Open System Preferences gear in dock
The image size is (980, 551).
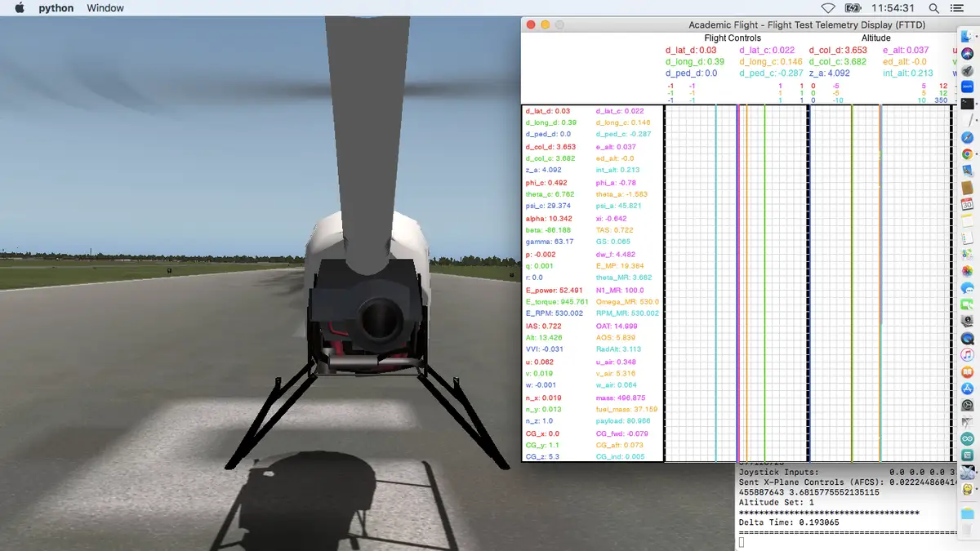(x=967, y=405)
